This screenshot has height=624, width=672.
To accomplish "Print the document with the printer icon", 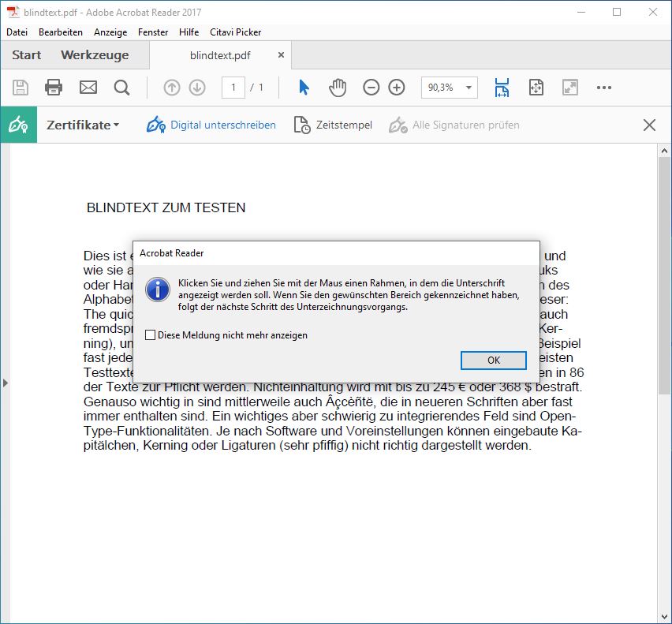I will point(54,88).
